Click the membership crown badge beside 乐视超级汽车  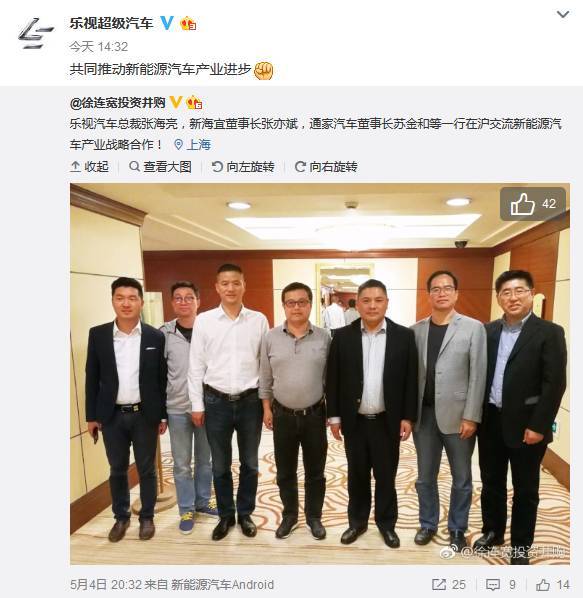click(188, 24)
